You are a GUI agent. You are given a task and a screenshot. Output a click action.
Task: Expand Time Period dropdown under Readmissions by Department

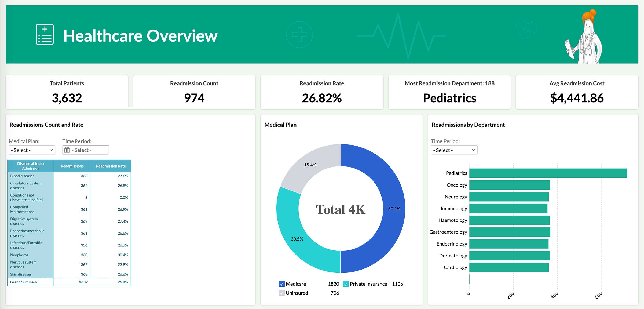point(453,150)
